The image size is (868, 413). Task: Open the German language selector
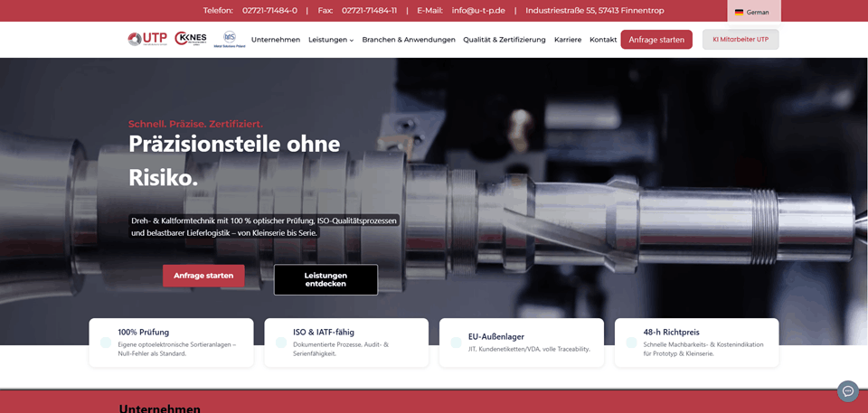(x=752, y=12)
